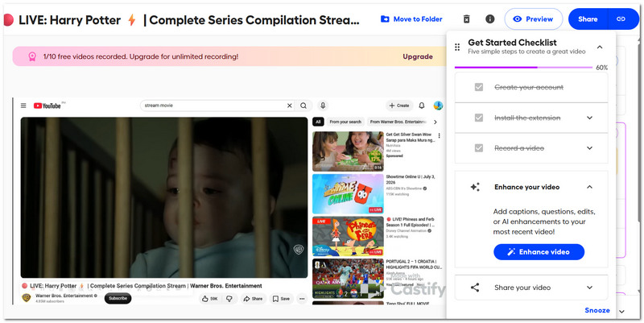Open the YouTube notifications bell
Image resolution: width=644 pixels, height=323 pixels.
[421, 106]
